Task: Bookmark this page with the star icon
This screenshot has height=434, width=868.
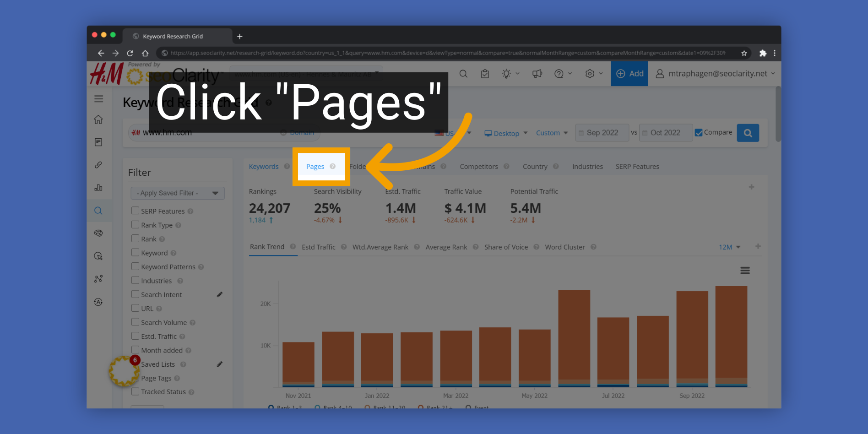Action: tap(744, 53)
